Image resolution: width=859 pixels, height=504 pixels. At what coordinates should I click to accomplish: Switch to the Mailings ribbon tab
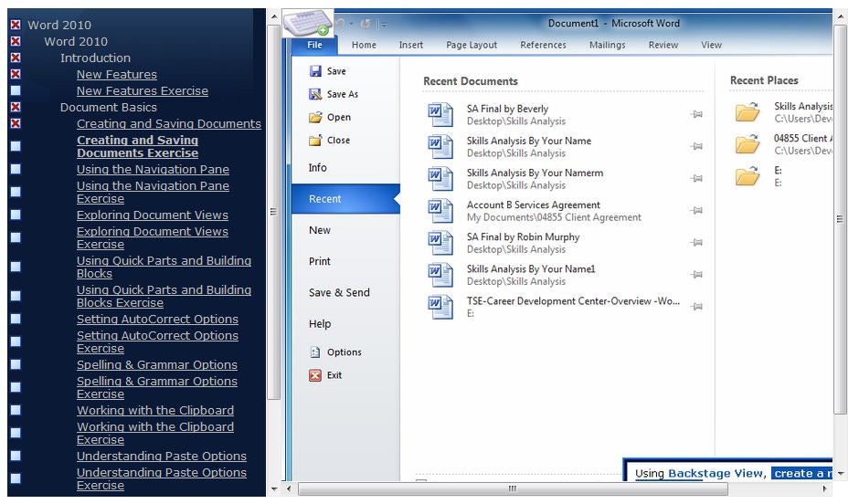pyautogui.click(x=607, y=45)
